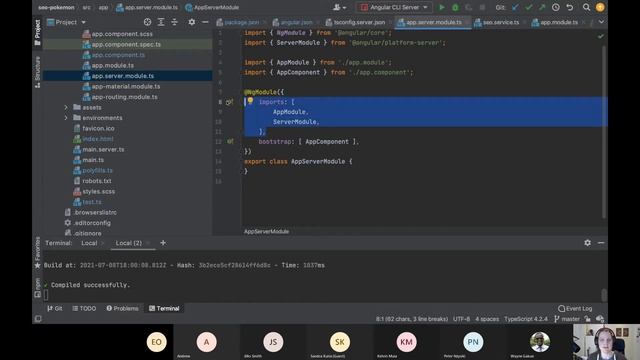Change 4 spaces indent setting
The image size is (640, 360).
tap(487, 319)
